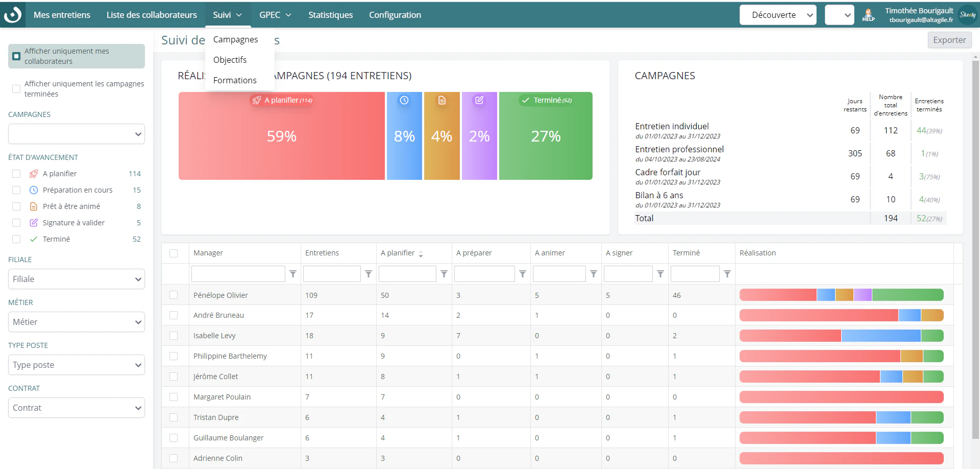980x469 pixels.
Task: Click the filter icon for Terminé column
Action: click(727, 274)
